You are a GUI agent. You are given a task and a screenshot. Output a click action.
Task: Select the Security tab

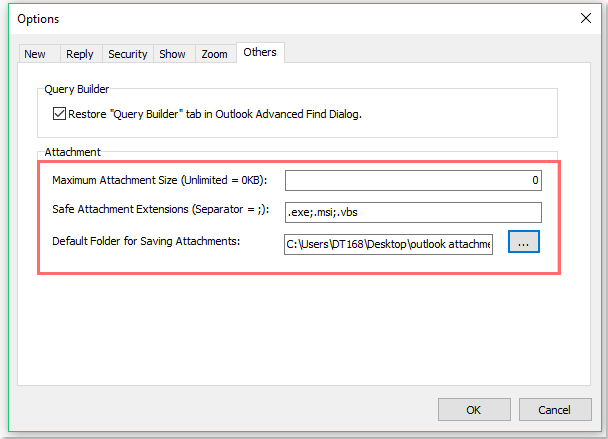127,54
